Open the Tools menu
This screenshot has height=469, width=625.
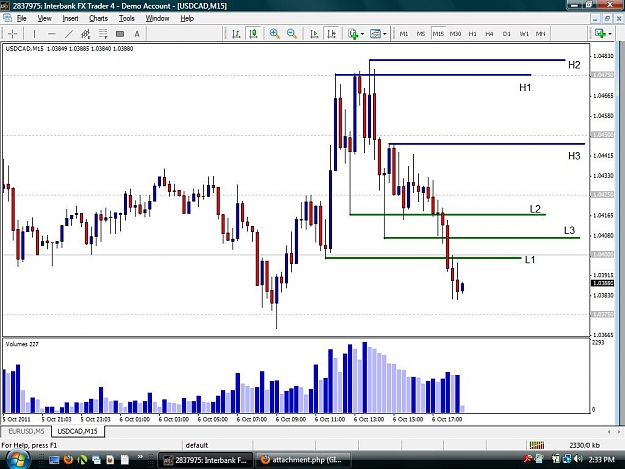pos(127,18)
